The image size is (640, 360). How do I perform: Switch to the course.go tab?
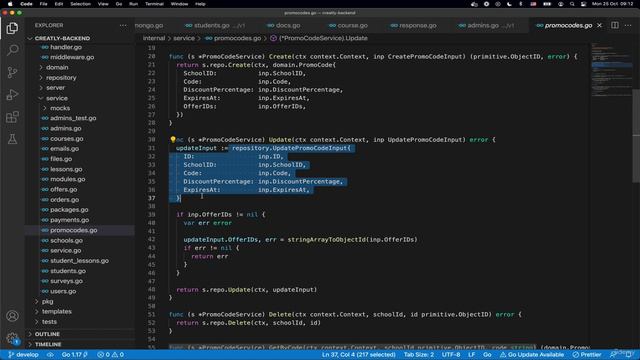coord(348,25)
